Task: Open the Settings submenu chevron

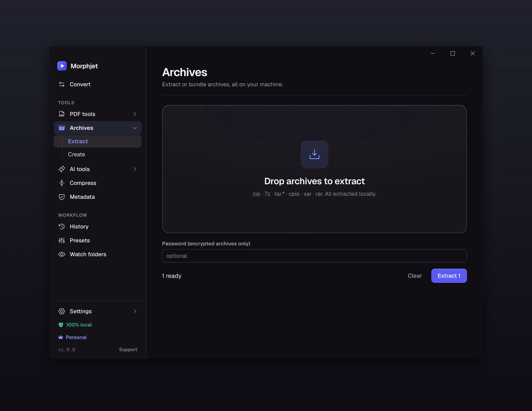Action: [x=135, y=311]
